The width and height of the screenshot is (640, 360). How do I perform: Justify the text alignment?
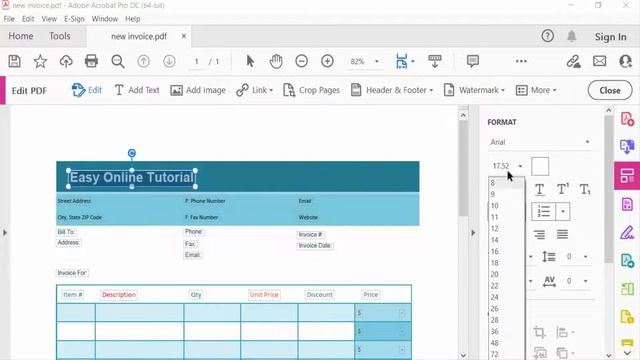point(562,234)
